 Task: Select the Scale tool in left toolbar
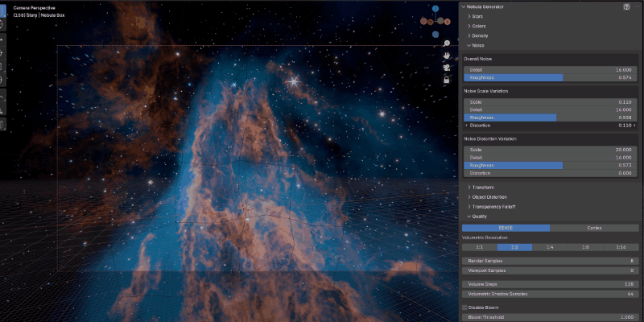coord(2,66)
